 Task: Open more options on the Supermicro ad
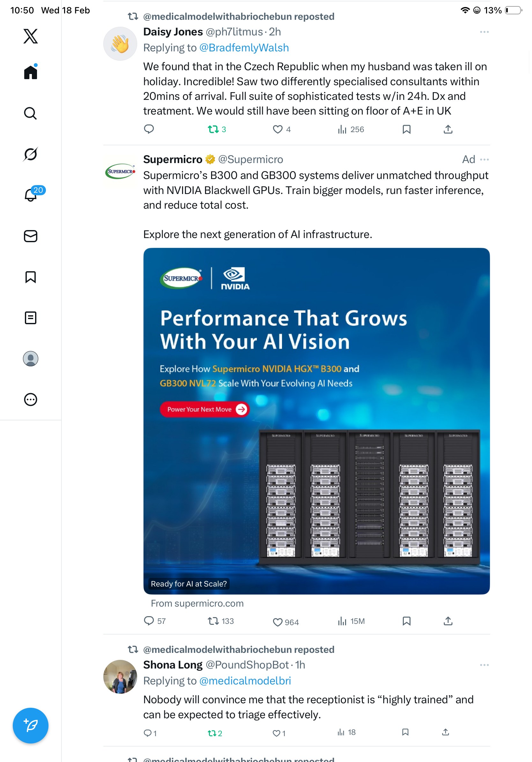click(484, 160)
